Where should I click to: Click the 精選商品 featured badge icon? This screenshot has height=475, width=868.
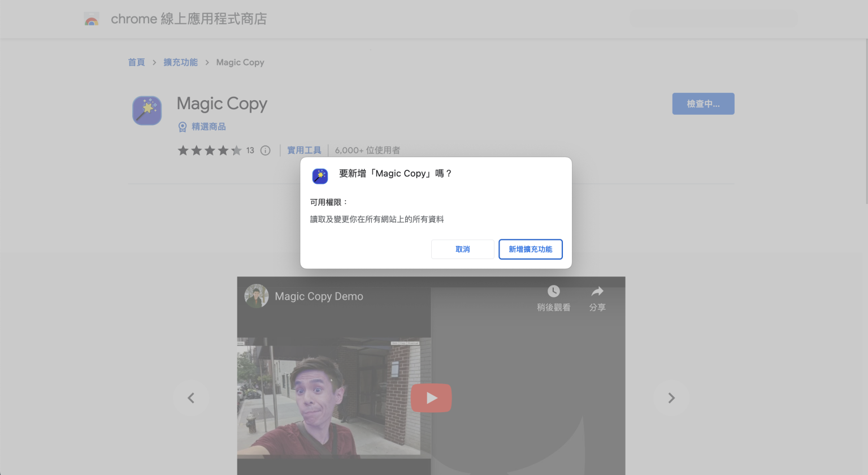tap(182, 127)
